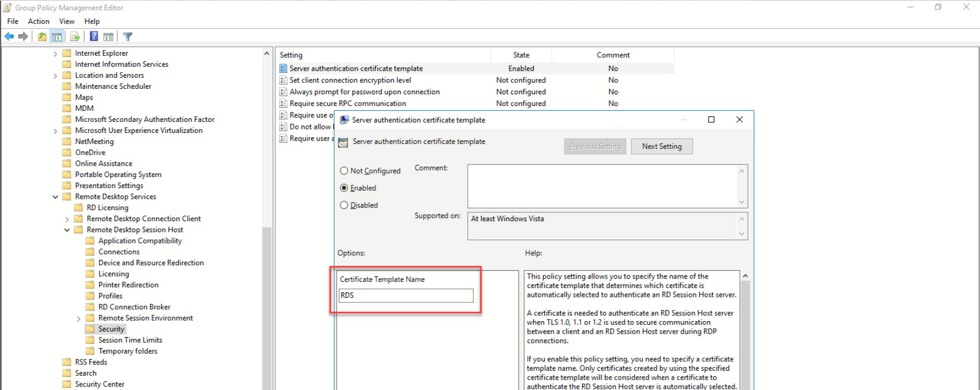Click the Export List toolbar icon
The width and height of the screenshot is (980, 390).
pyautogui.click(x=75, y=36)
